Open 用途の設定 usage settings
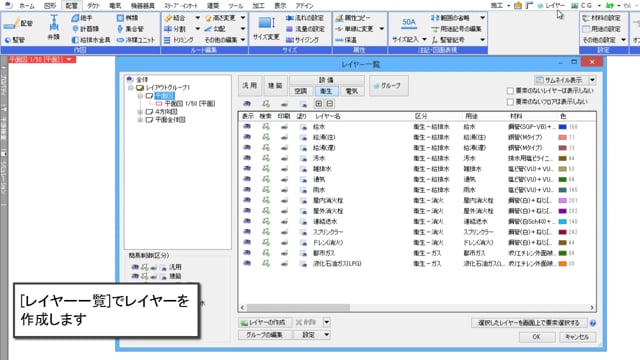The image size is (640, 360). coord(601,29)
